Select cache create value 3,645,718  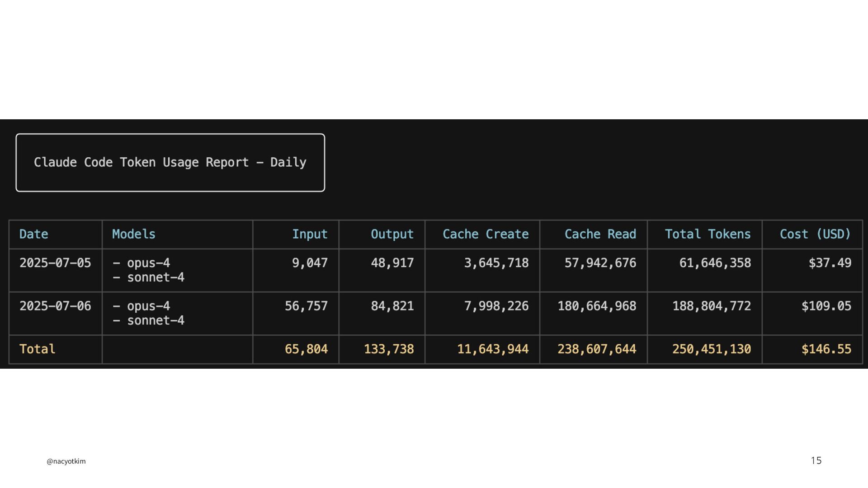496,263
